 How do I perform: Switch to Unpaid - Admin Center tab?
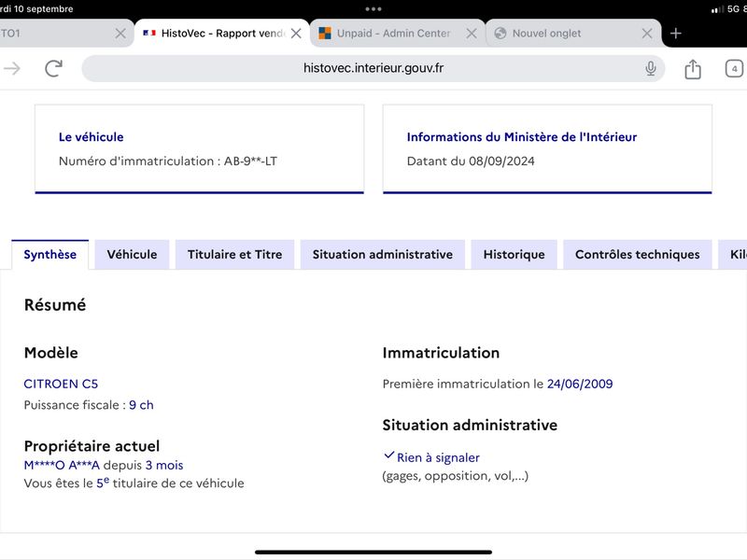tap(398, 34)
